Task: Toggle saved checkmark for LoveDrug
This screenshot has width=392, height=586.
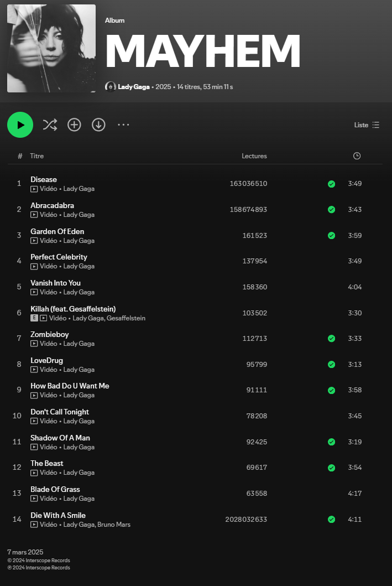Action: [331, 364]
